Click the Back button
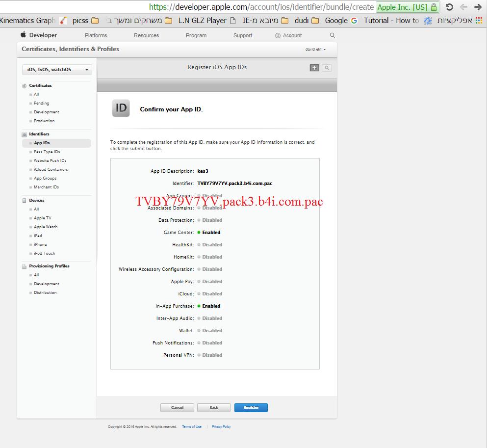Image resolution: width=487 pixels, height=448 pixels. coord(214,408)
